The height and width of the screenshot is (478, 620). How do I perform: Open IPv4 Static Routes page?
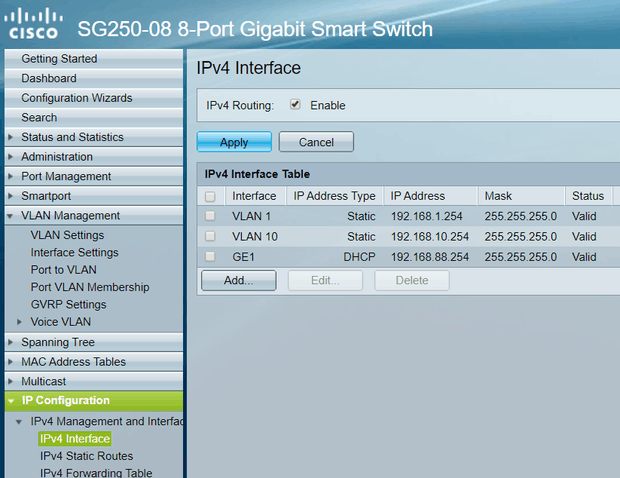86,456
